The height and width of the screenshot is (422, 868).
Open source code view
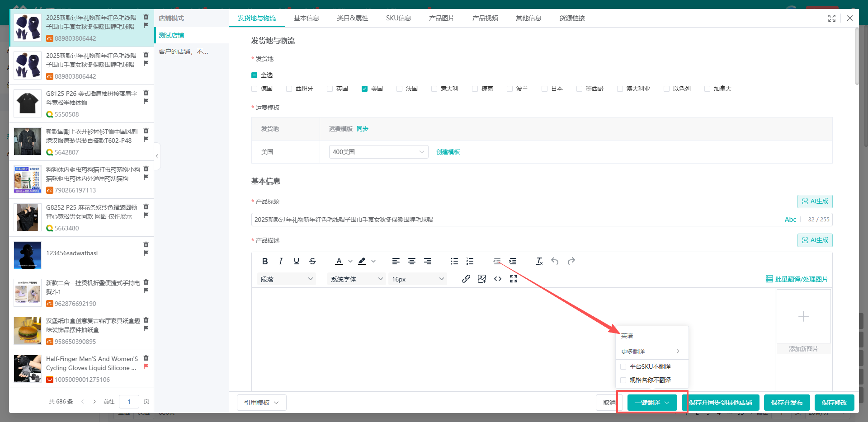498,279
